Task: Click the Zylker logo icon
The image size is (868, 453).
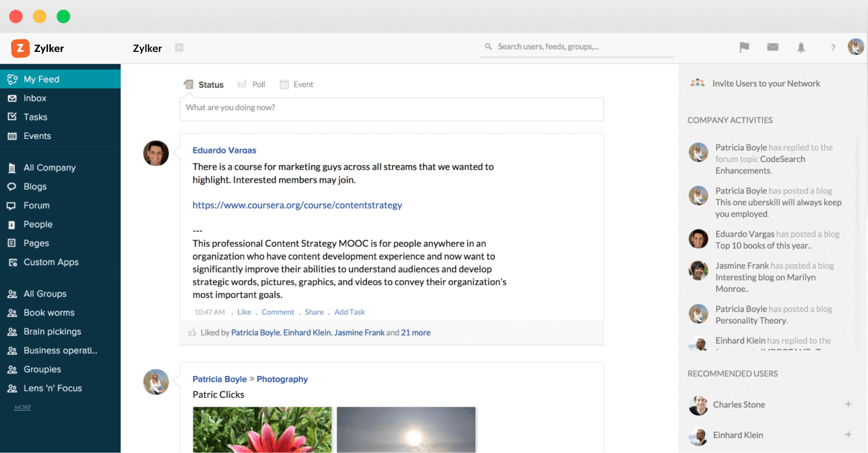Action: pos(20,48)
